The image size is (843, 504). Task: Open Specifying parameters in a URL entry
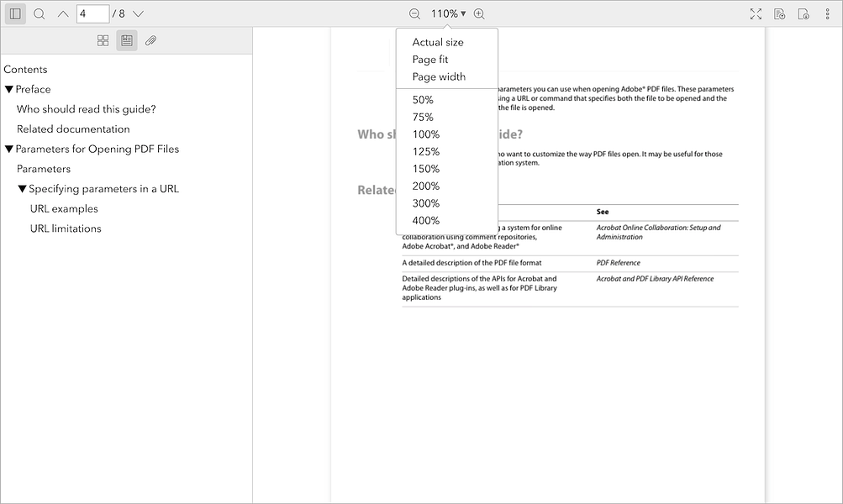click(x=103, y=189)
